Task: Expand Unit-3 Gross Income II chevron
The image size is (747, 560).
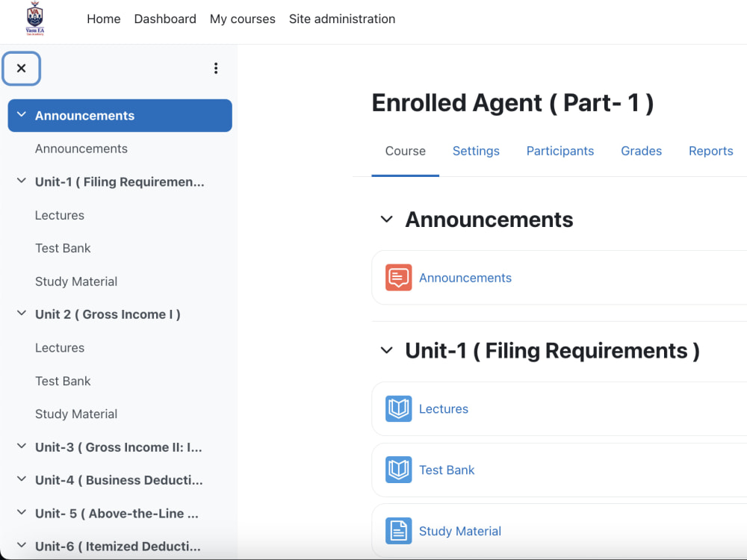Action: tap(22, 447)
